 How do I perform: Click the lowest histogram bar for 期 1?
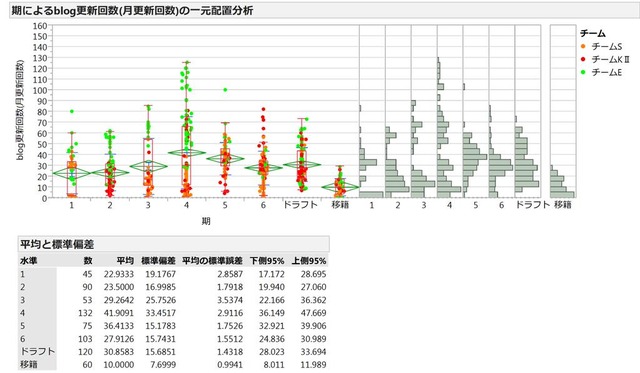coord(371,195)
